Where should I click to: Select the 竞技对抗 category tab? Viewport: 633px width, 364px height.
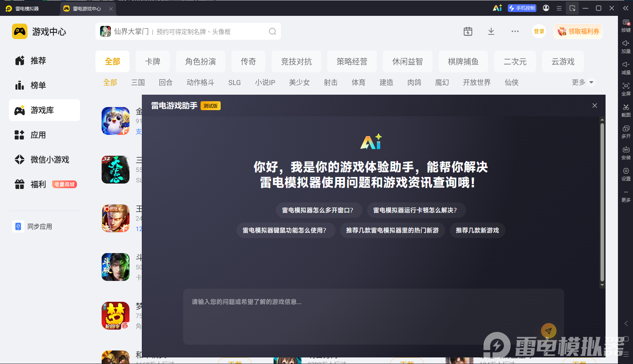pos(296,61)
